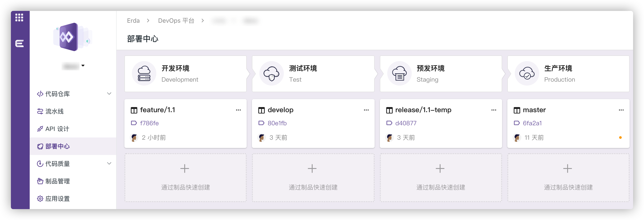Open the more options menu on feature/1.1 card
The image size is (644, 220).
click(x=239, y=110)
